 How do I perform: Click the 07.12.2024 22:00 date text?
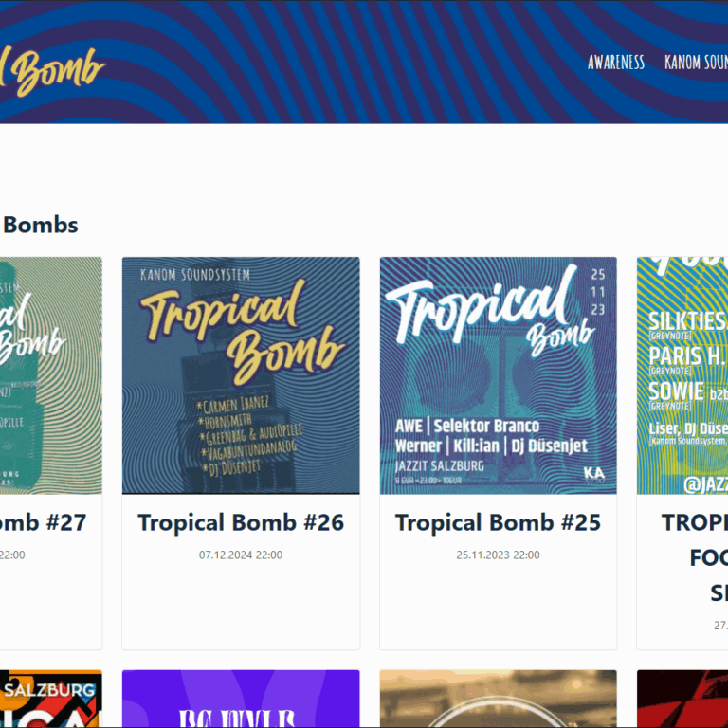coord(241,555)
